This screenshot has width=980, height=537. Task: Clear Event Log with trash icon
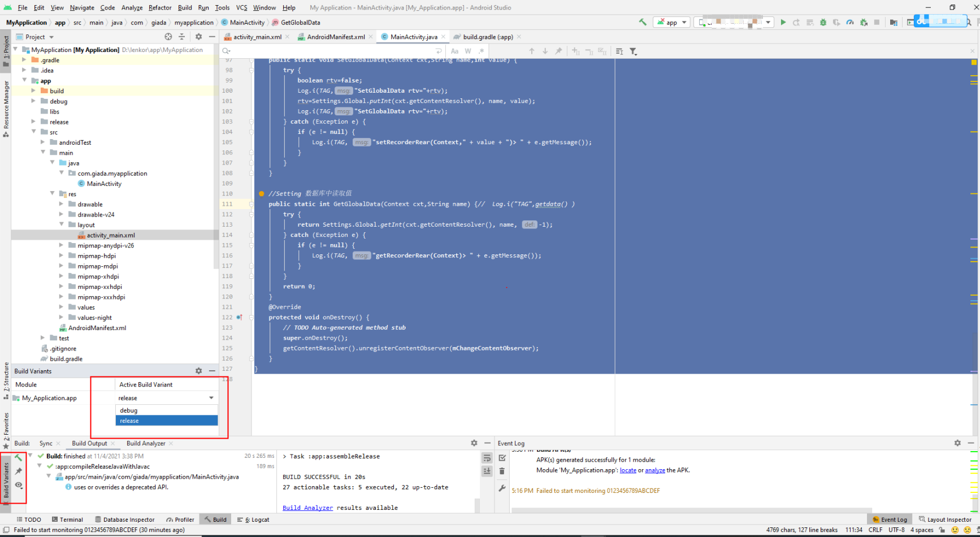point(502,471)
